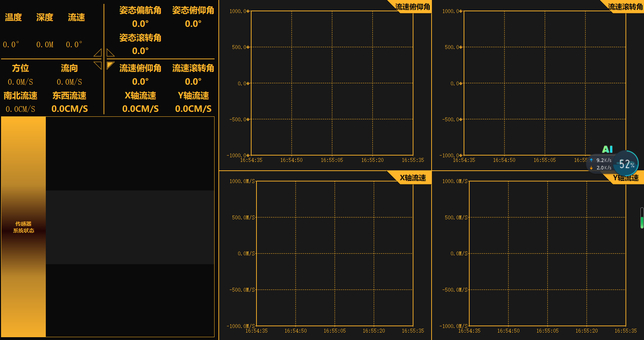Click the 传感器系统状态 sidebar label

pos(24,227)
